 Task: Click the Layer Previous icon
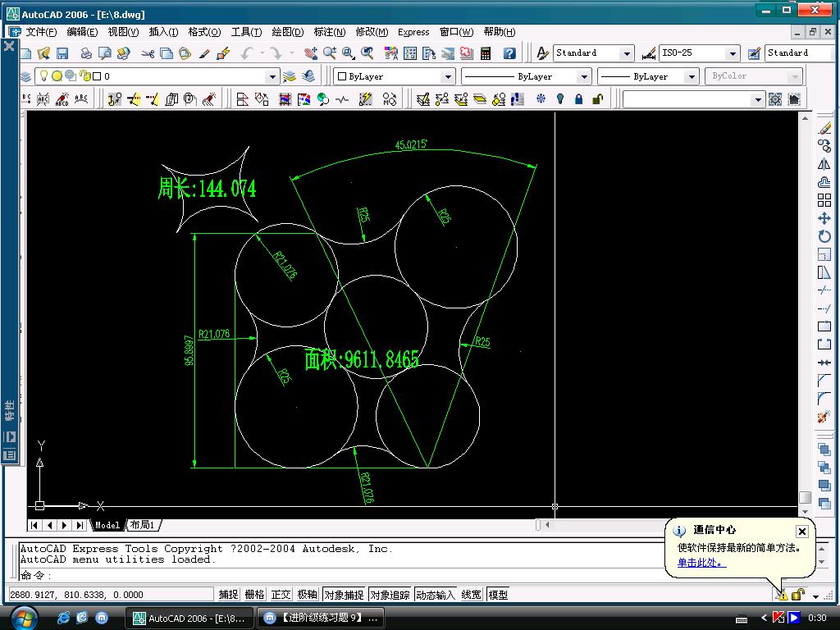click(308, 76)
